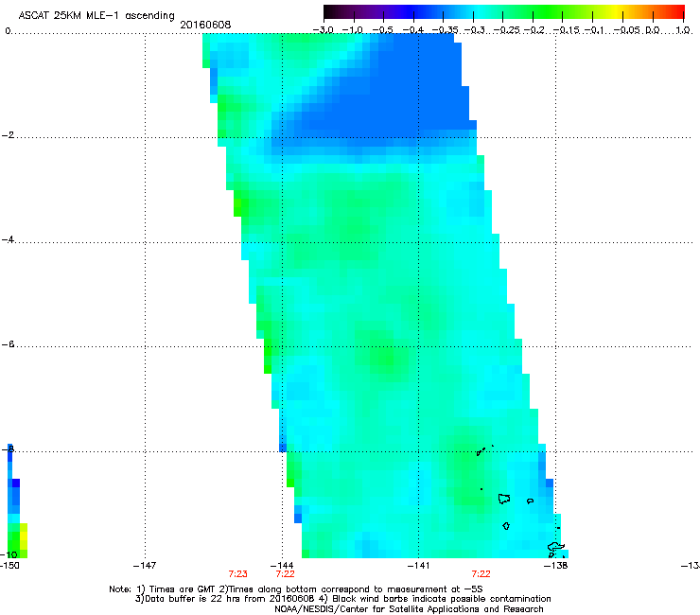
Task: Click the -0.35 color bar label
Action: [x=446, y=30]
